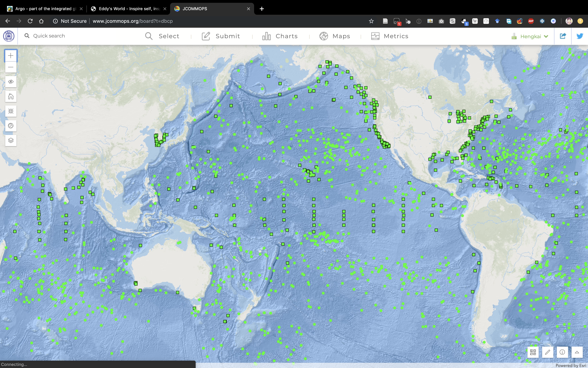Reload the current page

click(x=30, y=21)
